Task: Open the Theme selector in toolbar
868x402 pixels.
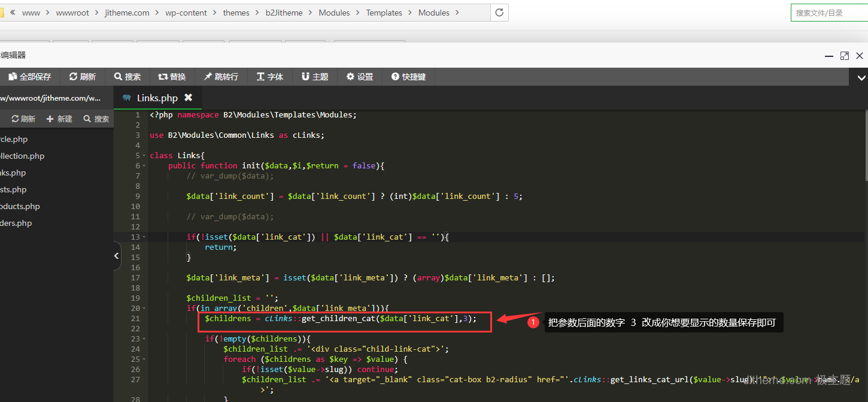Action: coord(315,77)
